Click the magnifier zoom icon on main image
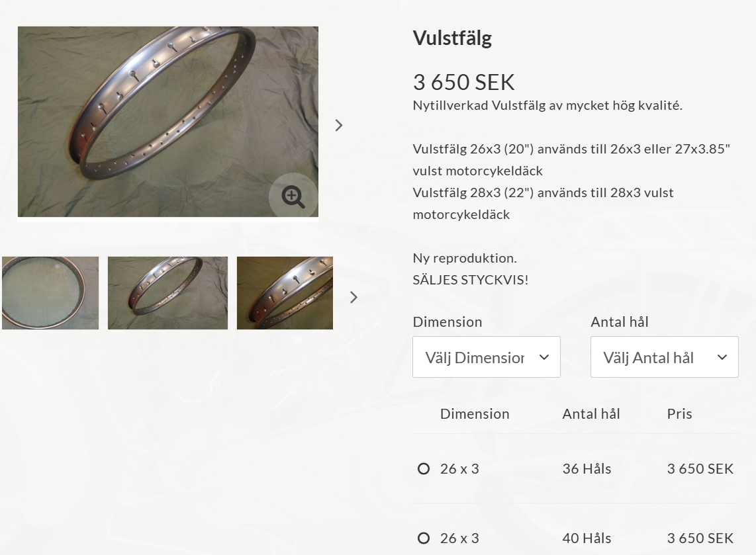 pyautogui.click(x=293, y=196)
